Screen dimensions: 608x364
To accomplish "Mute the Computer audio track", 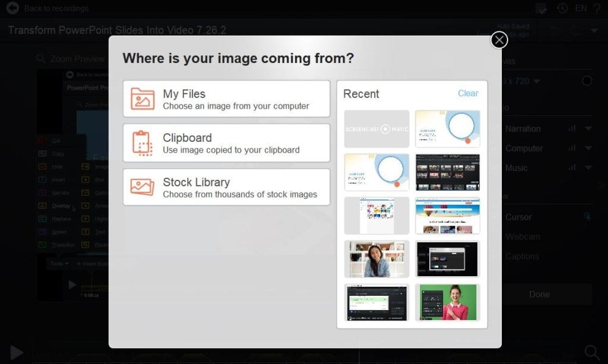I will click(572, 148).
